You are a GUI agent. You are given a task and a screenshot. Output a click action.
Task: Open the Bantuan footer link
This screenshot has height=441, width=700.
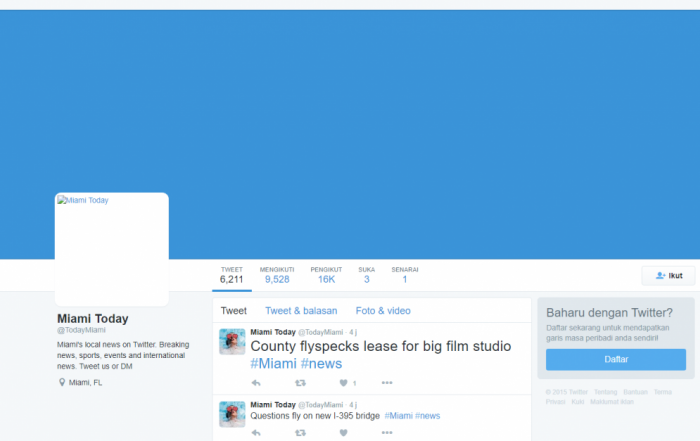pos(635,392)
